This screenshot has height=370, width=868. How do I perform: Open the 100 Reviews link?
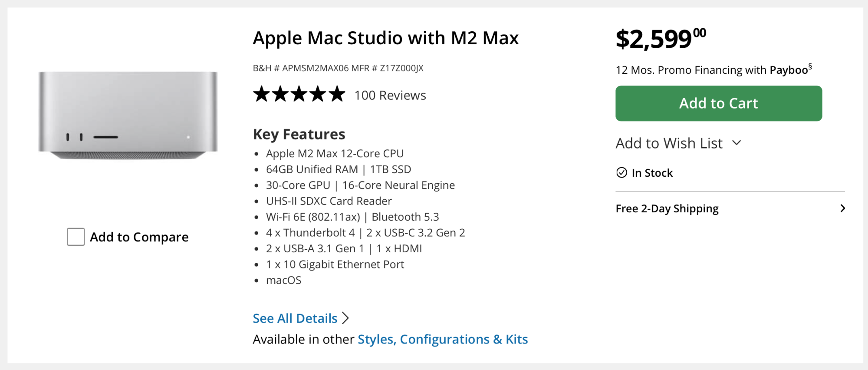[390, 96]
